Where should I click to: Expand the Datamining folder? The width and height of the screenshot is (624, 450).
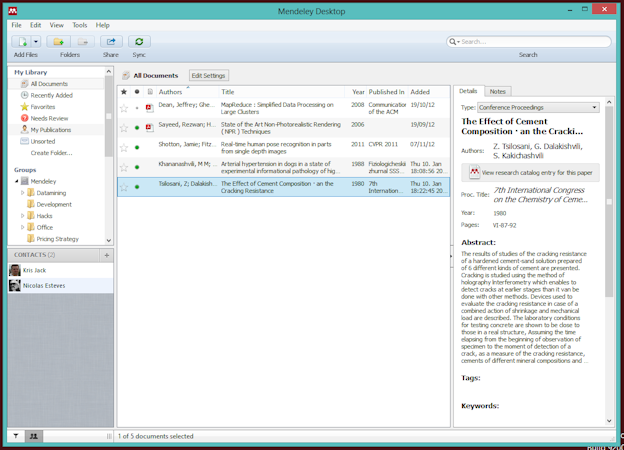pyautogui.click(x=23, y=193)
